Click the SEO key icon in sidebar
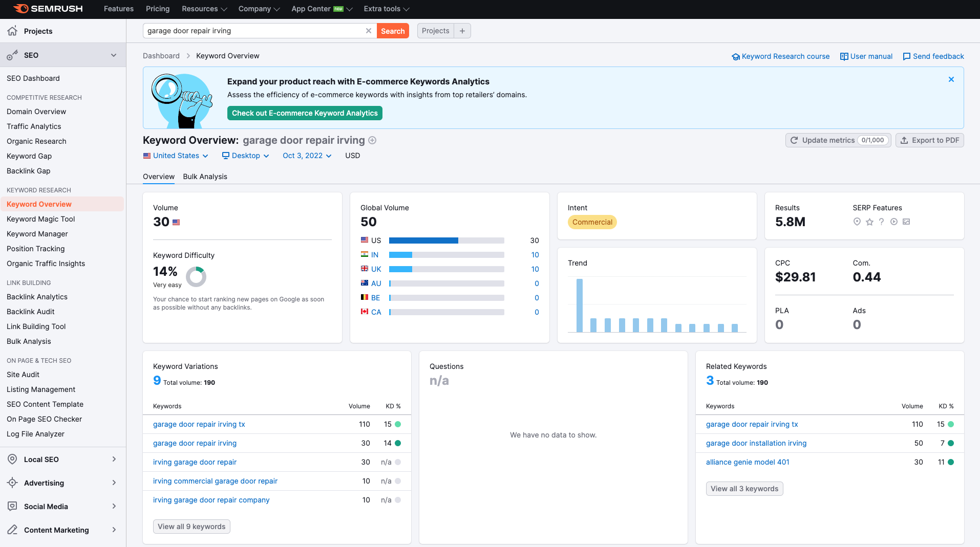Screen dimensions: 980x547 12,55
